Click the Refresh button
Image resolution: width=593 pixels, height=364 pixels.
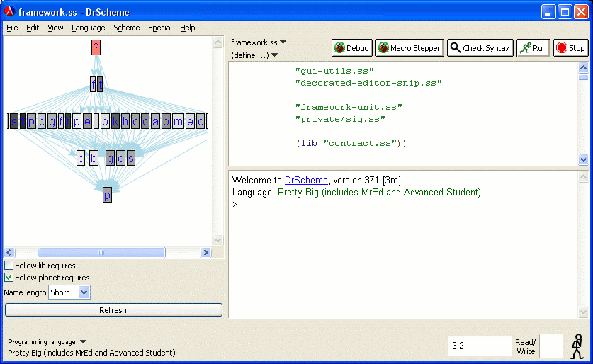click(x=113, y=310)
